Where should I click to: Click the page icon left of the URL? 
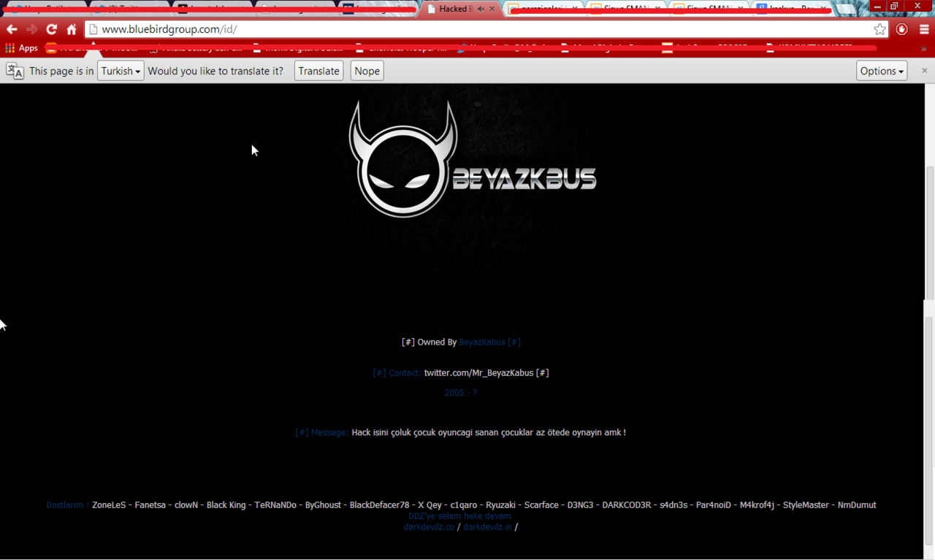[x=93, y=29]
